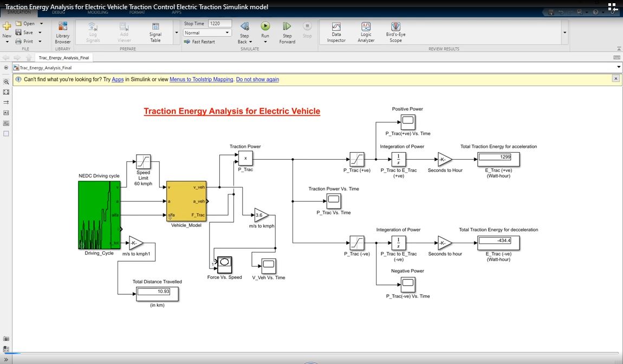Image resolution: width=623 pixels, height=364 pixels.
Task: Toggle Fast Restart
Action: pos(200,42)
